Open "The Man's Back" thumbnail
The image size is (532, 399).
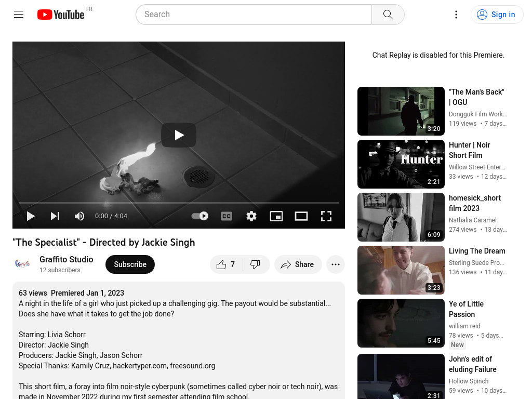(x=401, y=111)
